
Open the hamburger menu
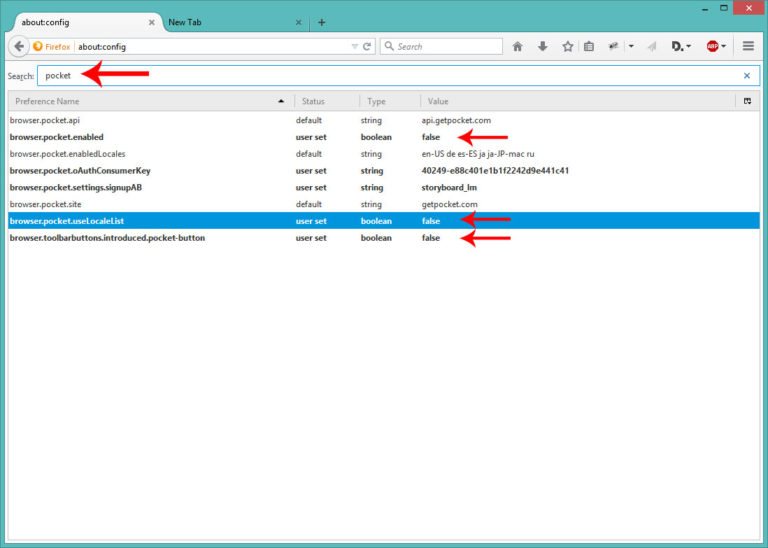[748, 46]
